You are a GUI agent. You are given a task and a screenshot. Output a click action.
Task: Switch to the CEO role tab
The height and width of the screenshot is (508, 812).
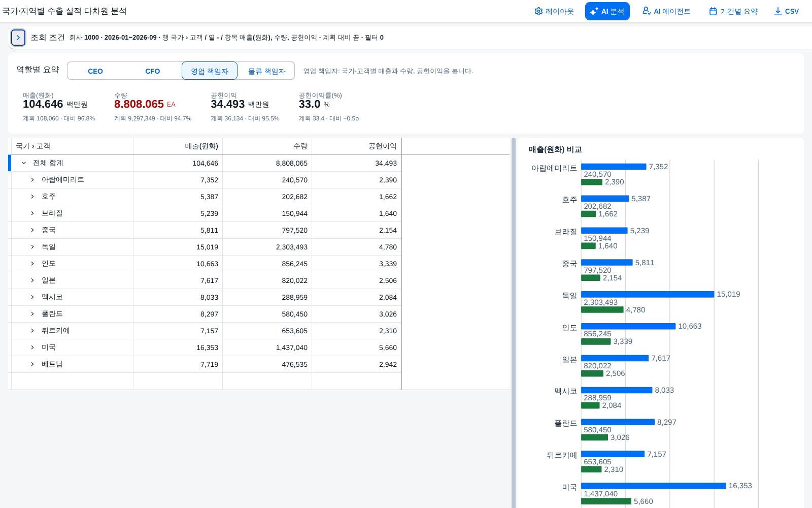point(95,71)
